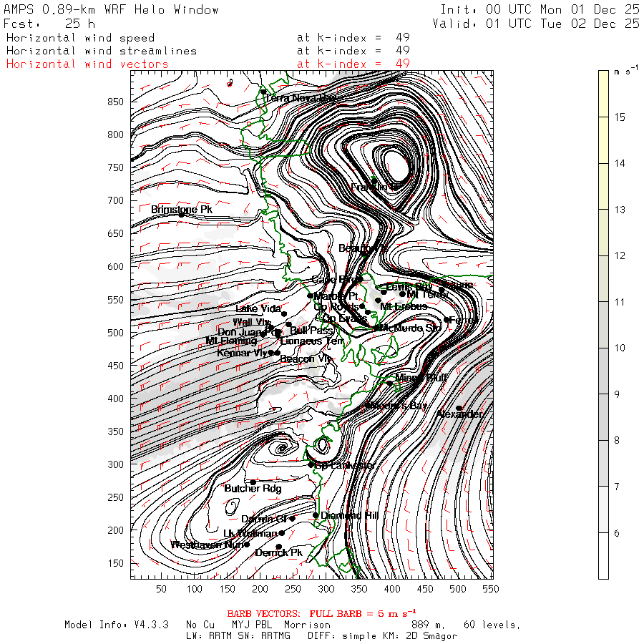The height and width of the screenshot is (644, 644).
Task: Click the 889 m, 60 levels text
Action: [x=466, y=625]
